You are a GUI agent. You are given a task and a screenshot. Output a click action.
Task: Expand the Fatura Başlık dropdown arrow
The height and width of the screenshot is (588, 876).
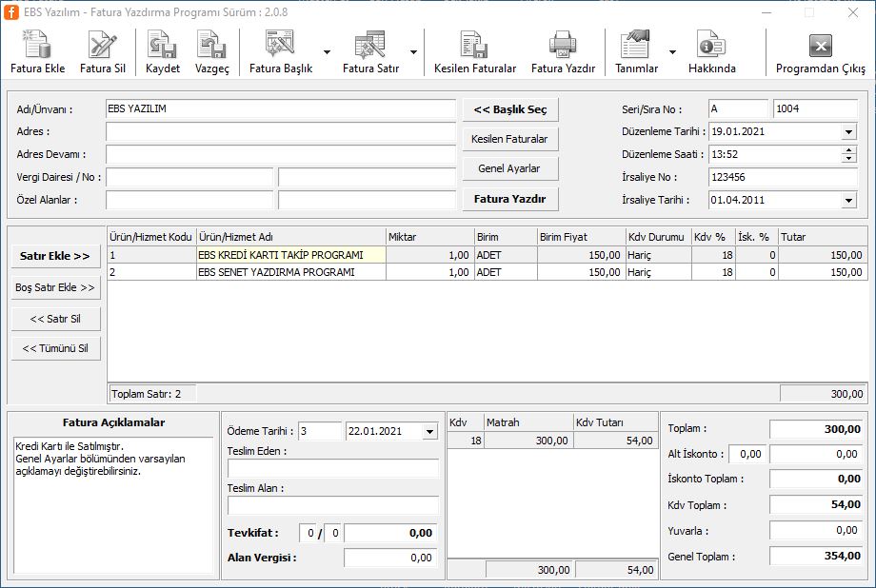coord(327,52)
